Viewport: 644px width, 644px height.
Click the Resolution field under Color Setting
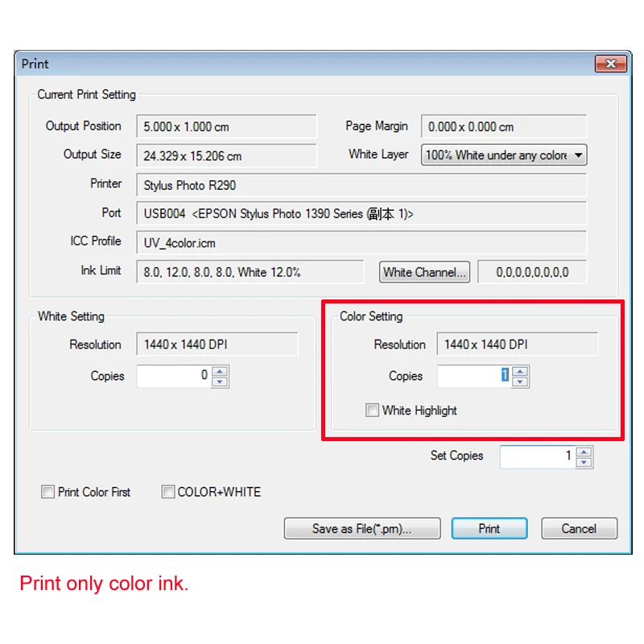[518, 344]
